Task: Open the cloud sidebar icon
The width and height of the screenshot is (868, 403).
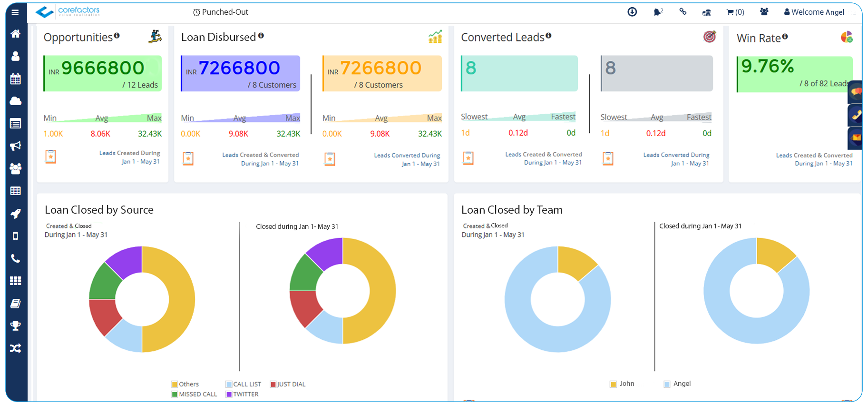Action: [x=15, y=101]
